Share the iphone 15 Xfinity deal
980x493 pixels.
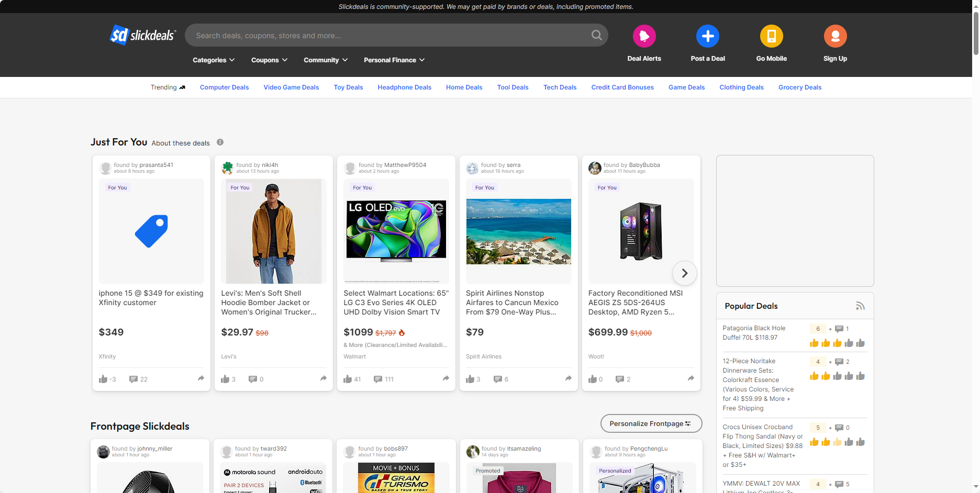click(x=201, y=378)
